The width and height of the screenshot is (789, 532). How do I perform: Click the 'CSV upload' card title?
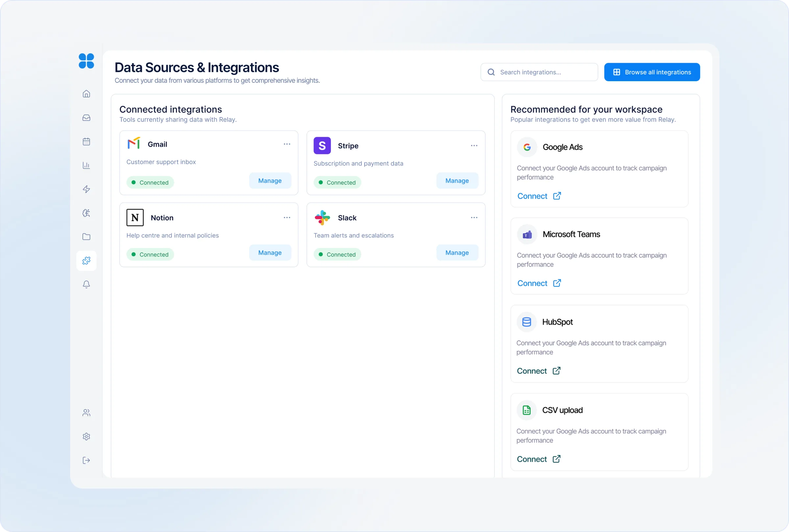562,410
